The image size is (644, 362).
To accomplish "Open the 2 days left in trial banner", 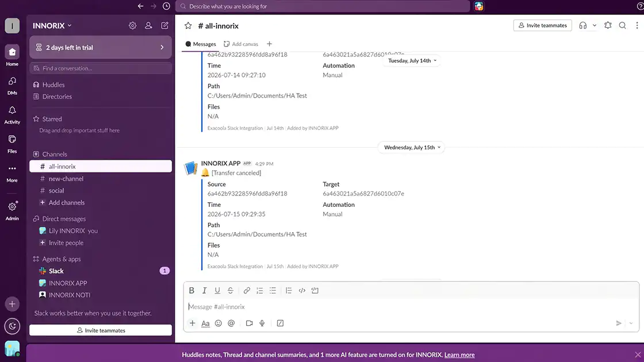I will pos(101,48).
